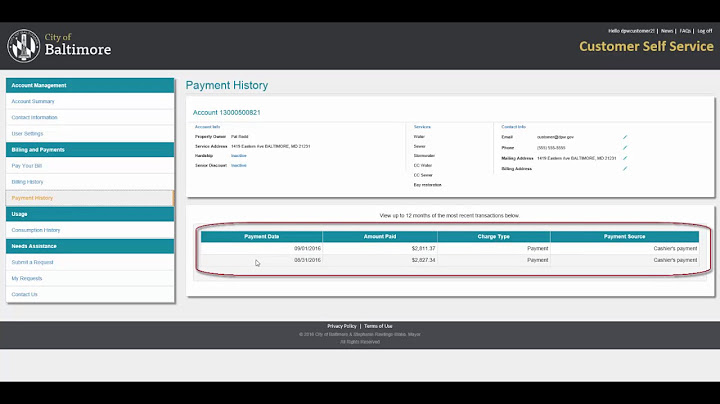The width and height of the screenshot is (720, 404).
Task: Click the Stormwater service entry
Action: (x=424, y=156)
